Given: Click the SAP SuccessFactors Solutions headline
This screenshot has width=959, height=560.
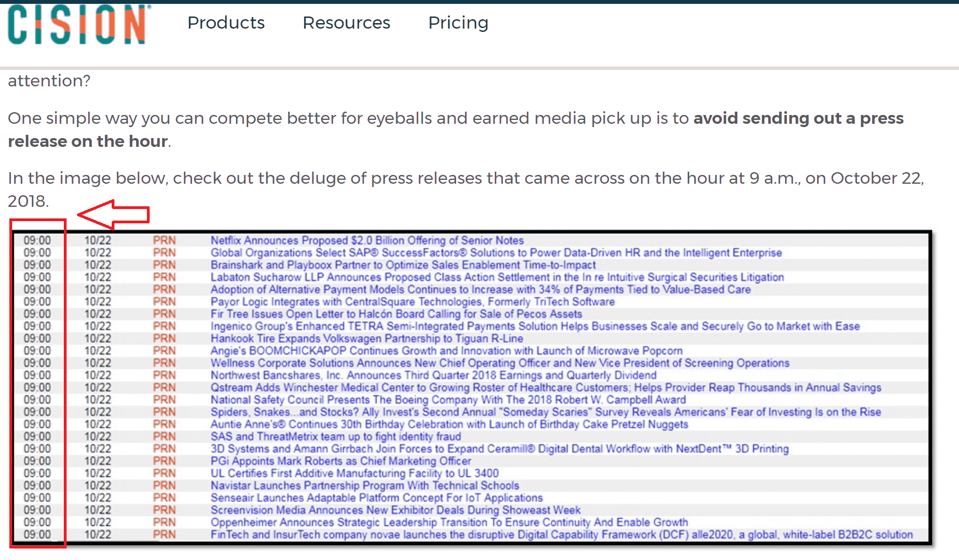Looking at the screenshot, I should click(x=496, y=252).
